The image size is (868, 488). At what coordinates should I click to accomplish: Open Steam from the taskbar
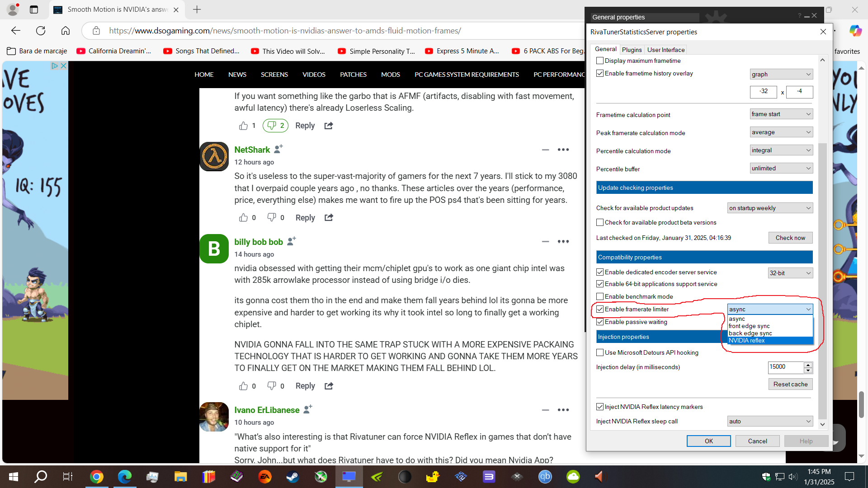[292, 476]
